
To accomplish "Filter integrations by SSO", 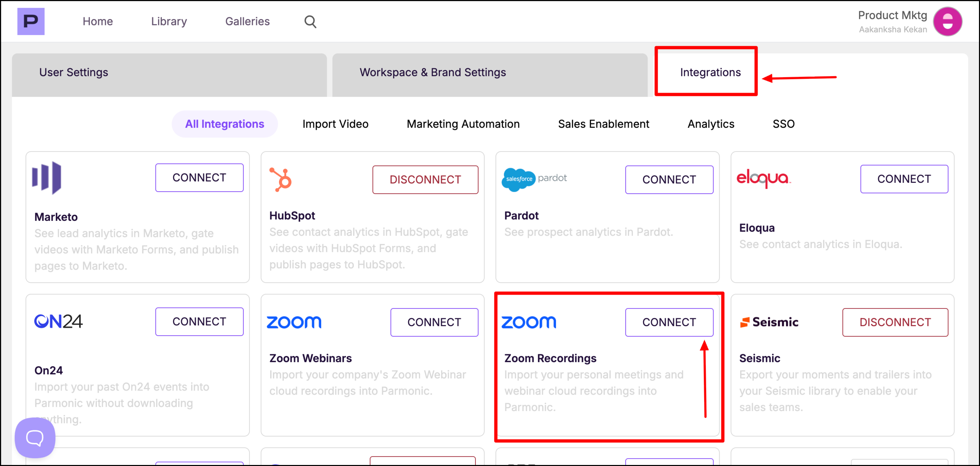I will [x=783, y=124].
